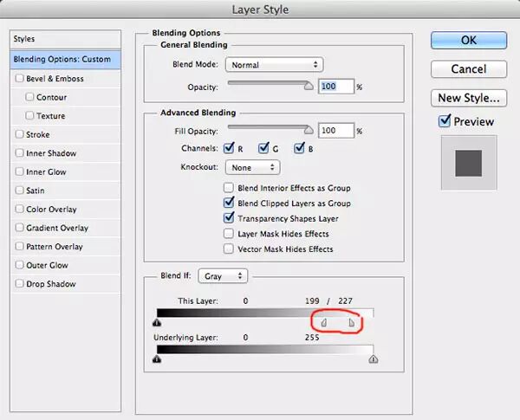This screenshot has height=420, width=520.
Task: Check Blend Interior Effects as Group
Action: pos(228,188)
